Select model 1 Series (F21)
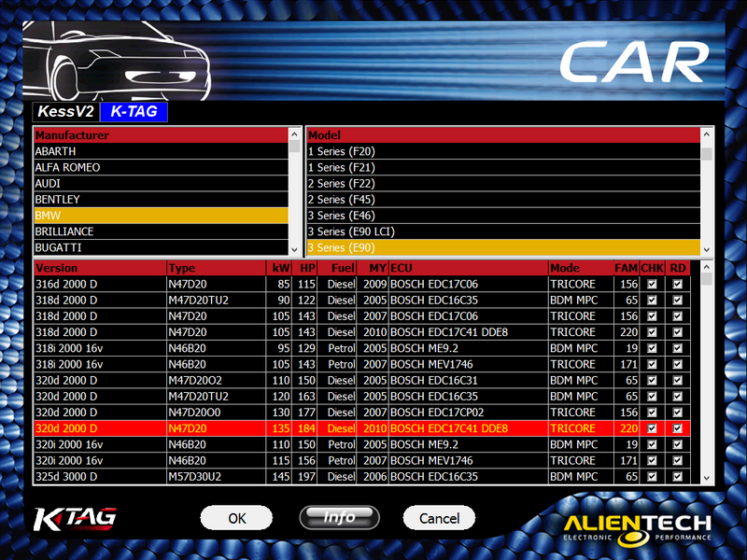 503,167
